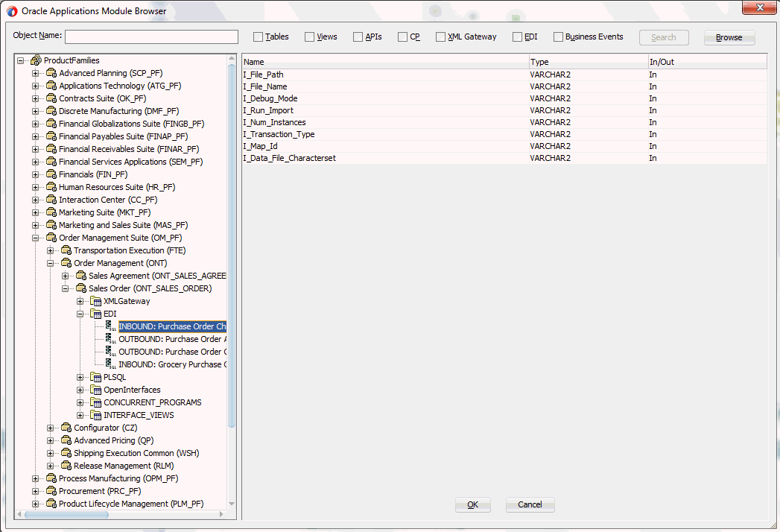Click the INBOUND Grocery Purchase SQL icon

111,364
